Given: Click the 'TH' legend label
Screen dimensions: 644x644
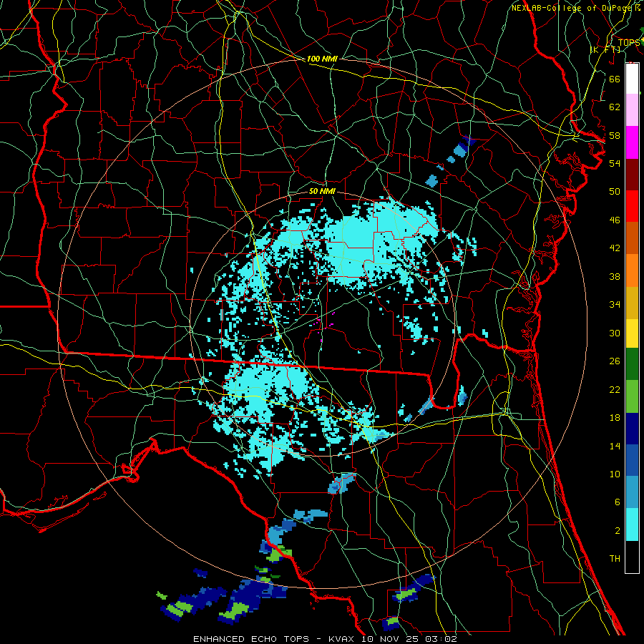Looking at the screenshot, I should 615,559.
